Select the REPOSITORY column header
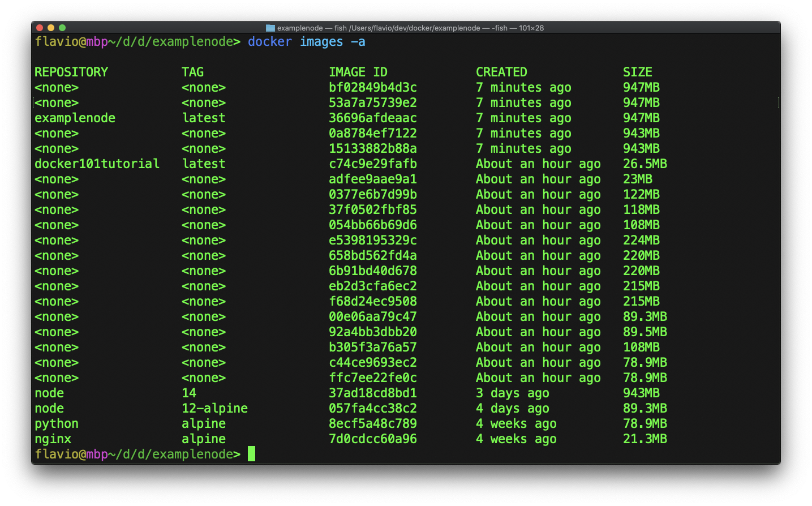Screen dimensions: 812x506 [x=71, y=72]
